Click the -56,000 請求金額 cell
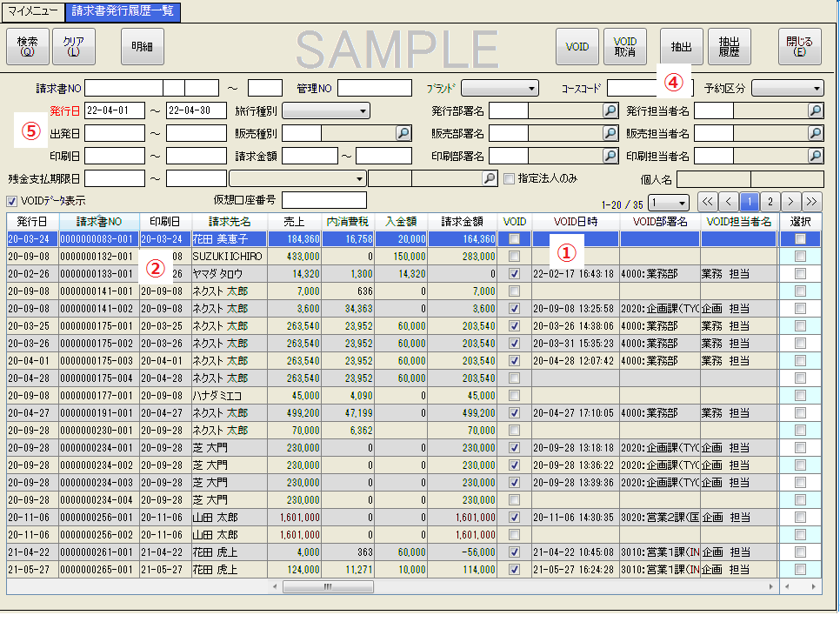840x622 pixels. 463,552
